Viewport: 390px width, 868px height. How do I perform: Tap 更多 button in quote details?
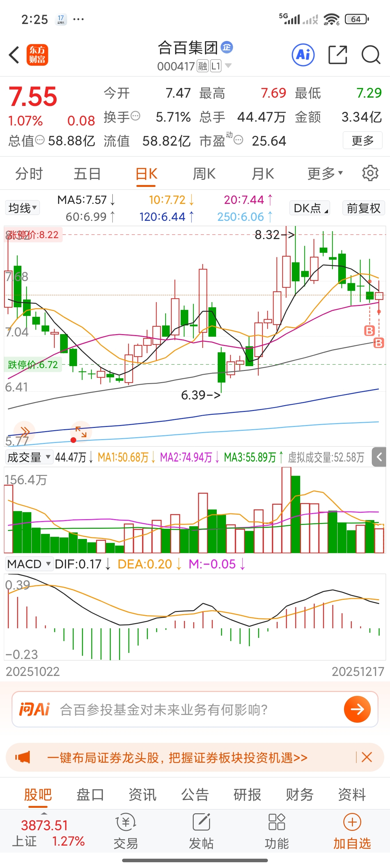363,140
